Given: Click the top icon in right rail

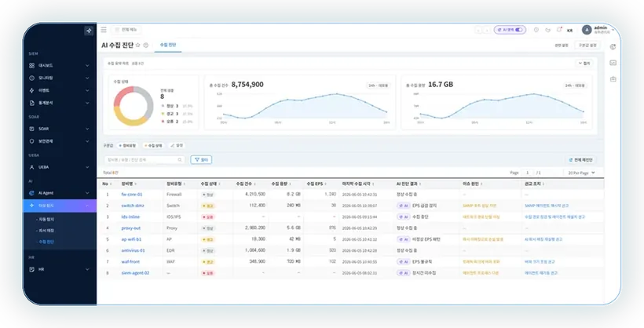Looking at the screenshot, I should (x=613, y=47).
